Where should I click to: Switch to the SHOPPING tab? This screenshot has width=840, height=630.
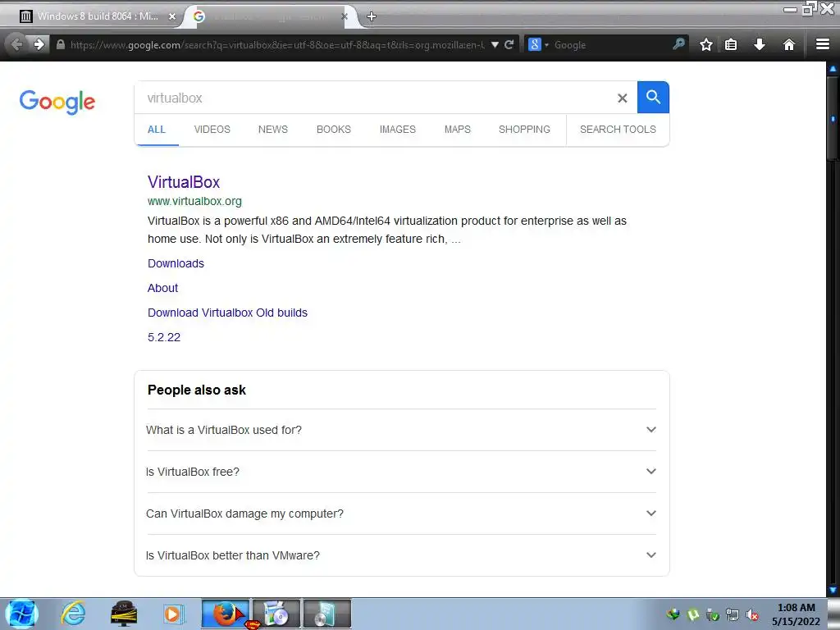pyautogui.click(x=524, y=130)
